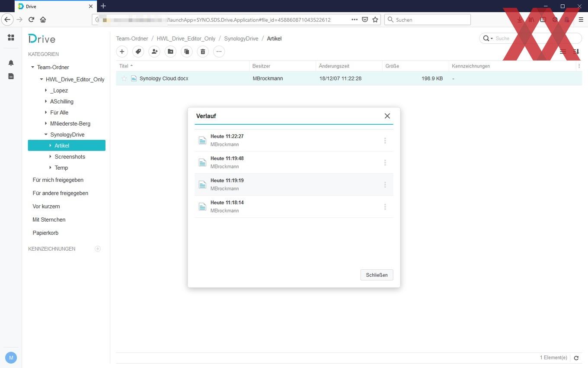This screenshot has width=588, height=368.
Task: Open the main menu grid icon
Action: 11,38
